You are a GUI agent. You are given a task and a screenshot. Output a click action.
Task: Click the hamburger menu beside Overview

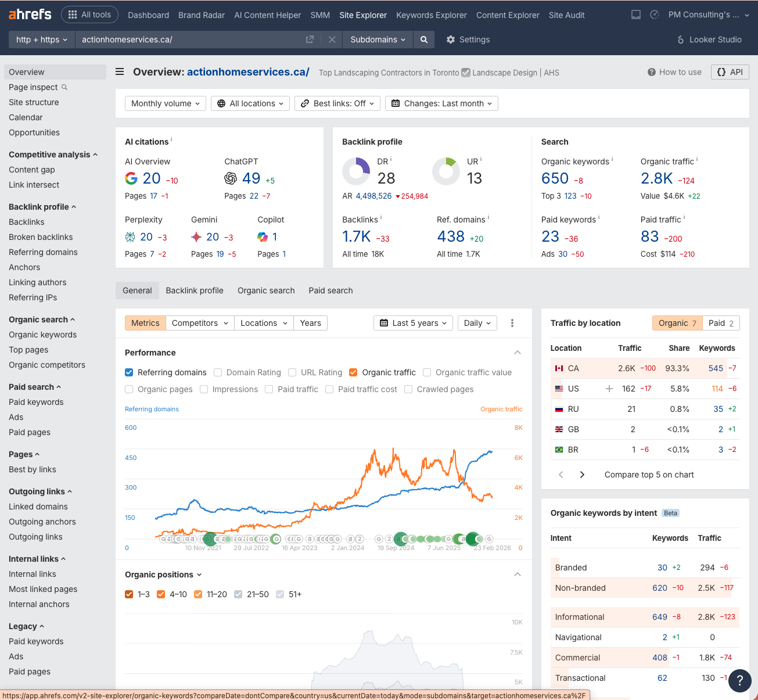(119, 71)
